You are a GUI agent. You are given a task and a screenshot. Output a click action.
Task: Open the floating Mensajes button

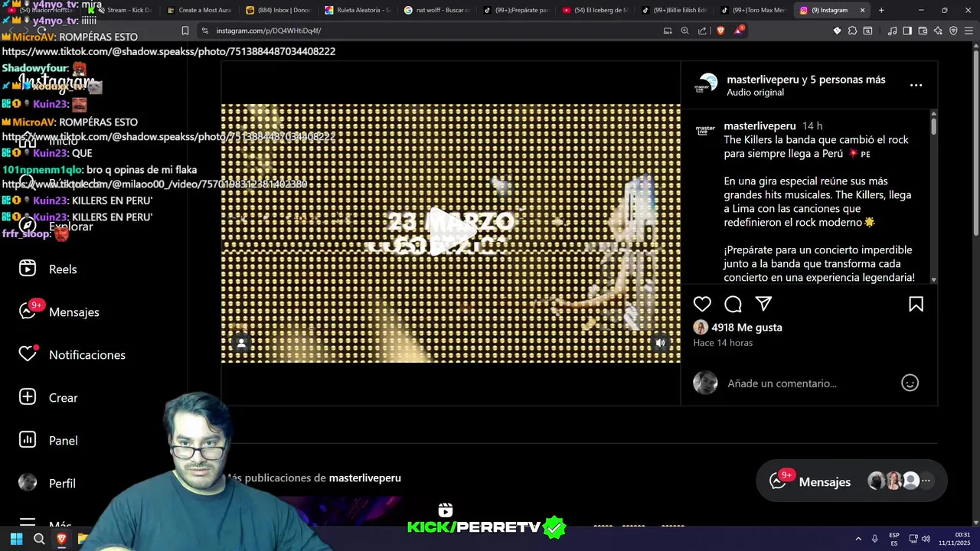tap(851, 481)
